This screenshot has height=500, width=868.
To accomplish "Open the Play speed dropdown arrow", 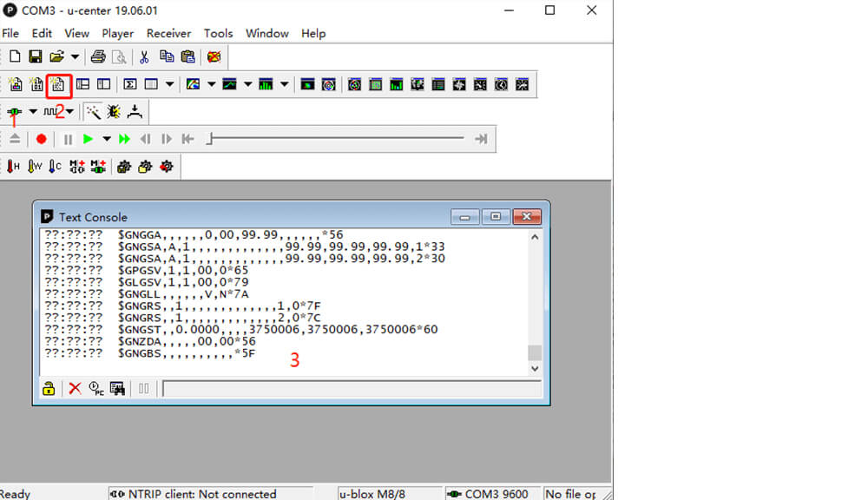I will (x=107, y=139).
